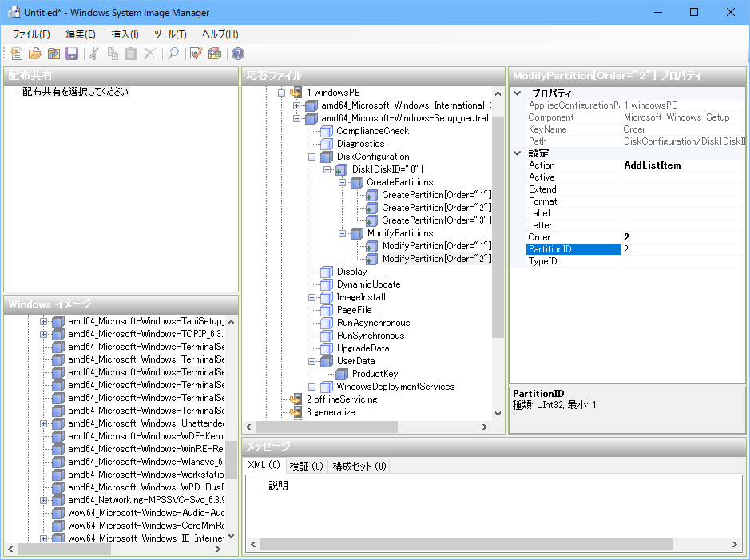The width and height of the screenshot is (750, 560).
Task: Open the 編集(E) menu
Action: [x=81, y=34]
